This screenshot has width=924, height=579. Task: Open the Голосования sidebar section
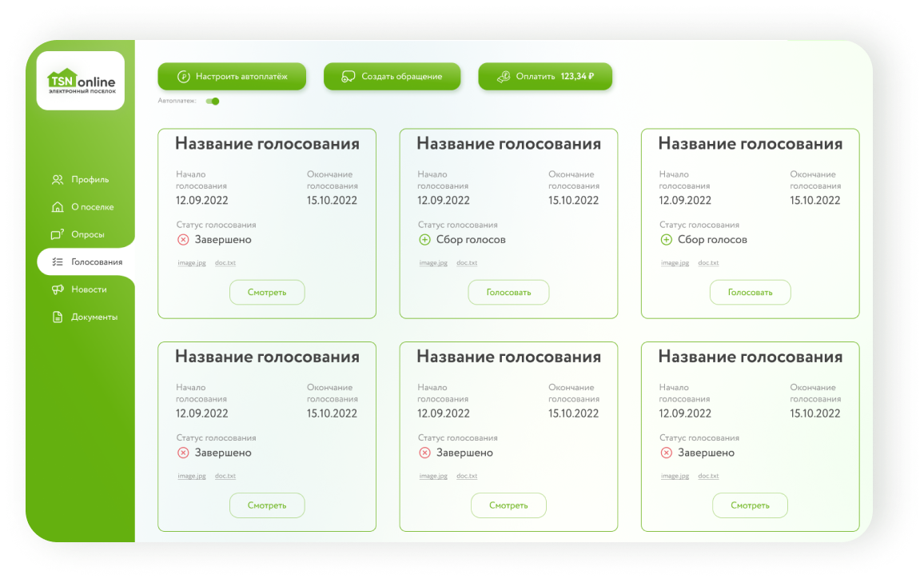pos(96,262)
